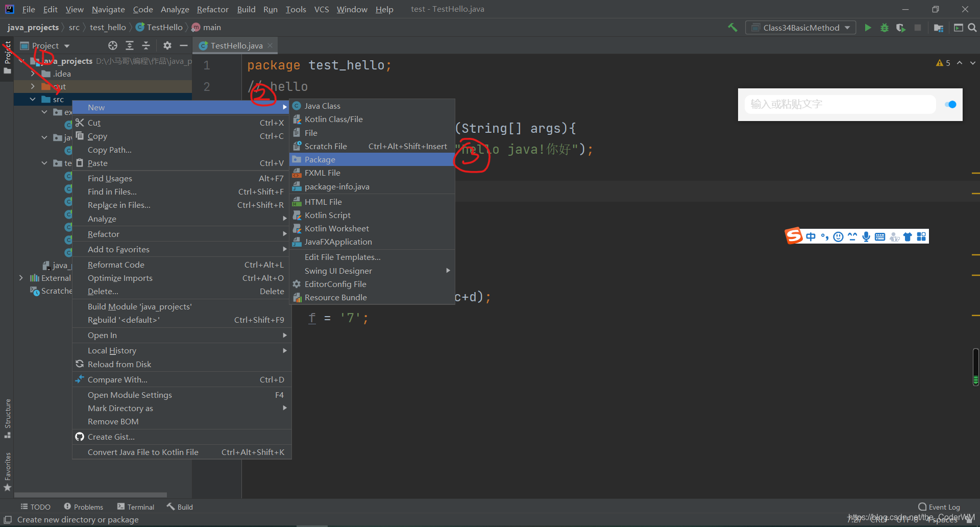Image resolution: width=980 pixels, height=527 pixels.
Task: Click Select Opened File locate icon
Action: pos(113,45)
